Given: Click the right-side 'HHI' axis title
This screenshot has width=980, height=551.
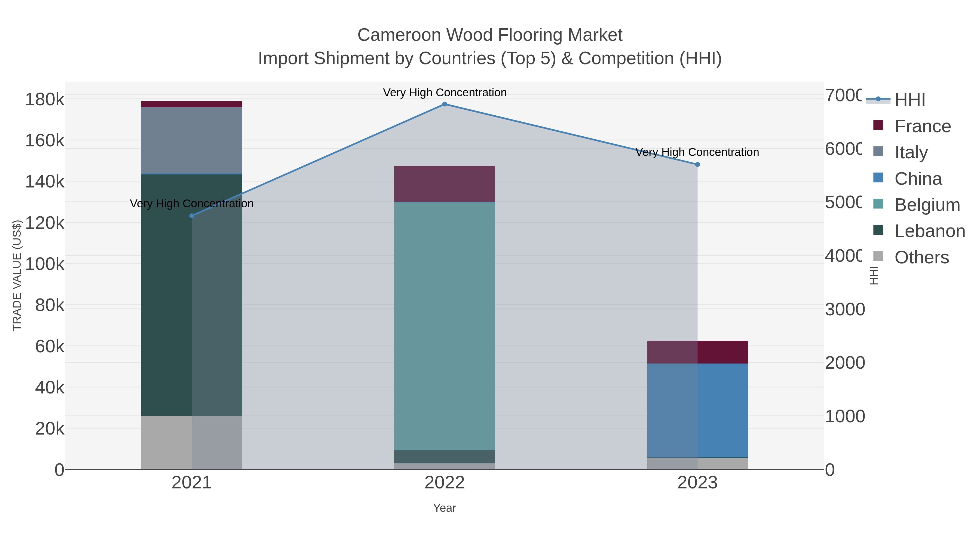Looking at the screenshot, I should 874,275.
